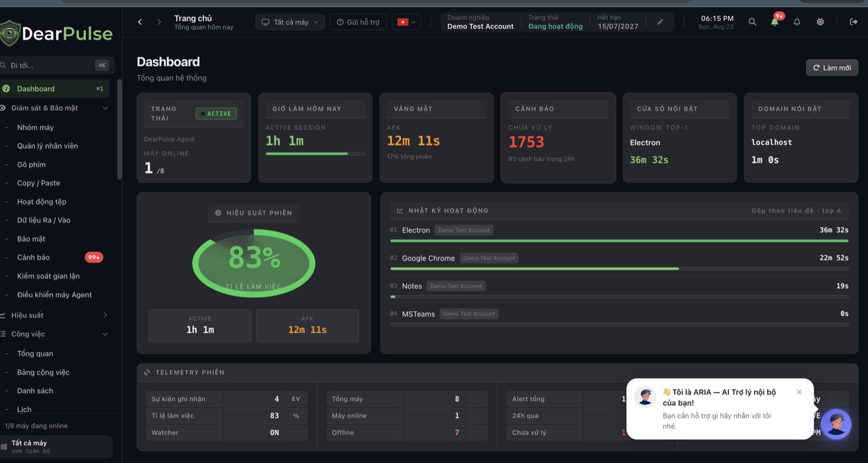Open Copy / Paste monitoring
Viewport: 868px width, 463px height.
(39, 183)
